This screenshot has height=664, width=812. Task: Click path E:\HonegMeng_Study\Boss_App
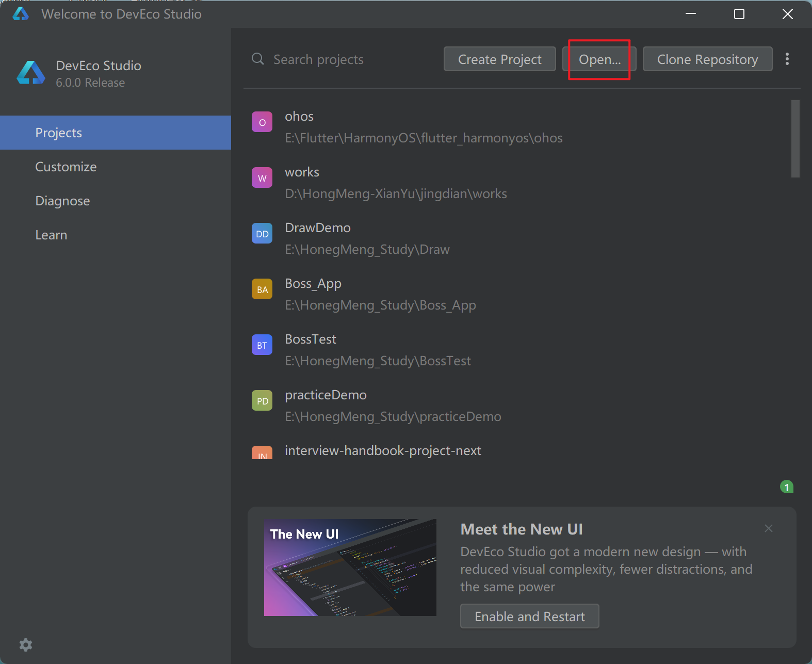pos(380,305)
